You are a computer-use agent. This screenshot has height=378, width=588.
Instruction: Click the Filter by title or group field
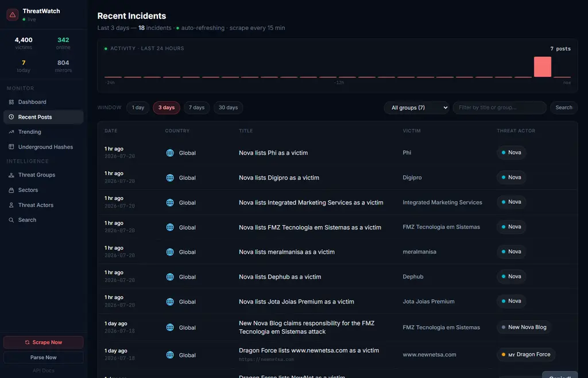pyautogui.click(x=500, y=107)
